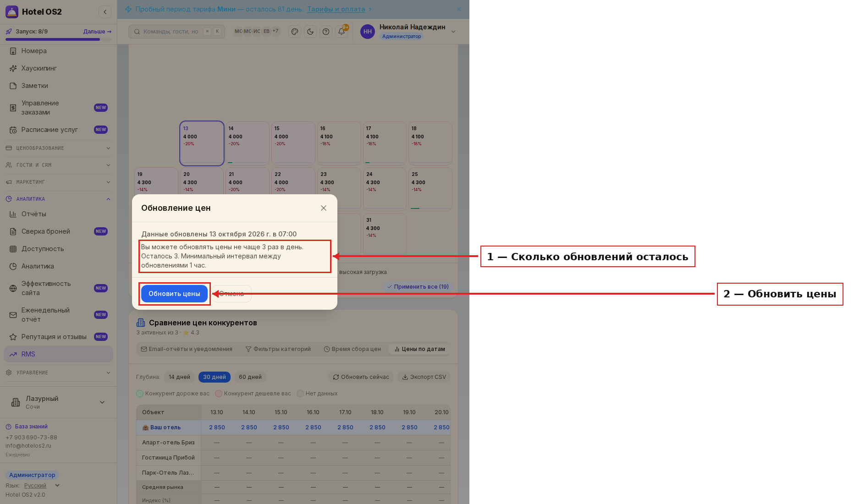The width and height of the screenshot is (854, 504).
Task: Open Доступность in sidebar
Action: pyautogui.click(x=58, y=249)
